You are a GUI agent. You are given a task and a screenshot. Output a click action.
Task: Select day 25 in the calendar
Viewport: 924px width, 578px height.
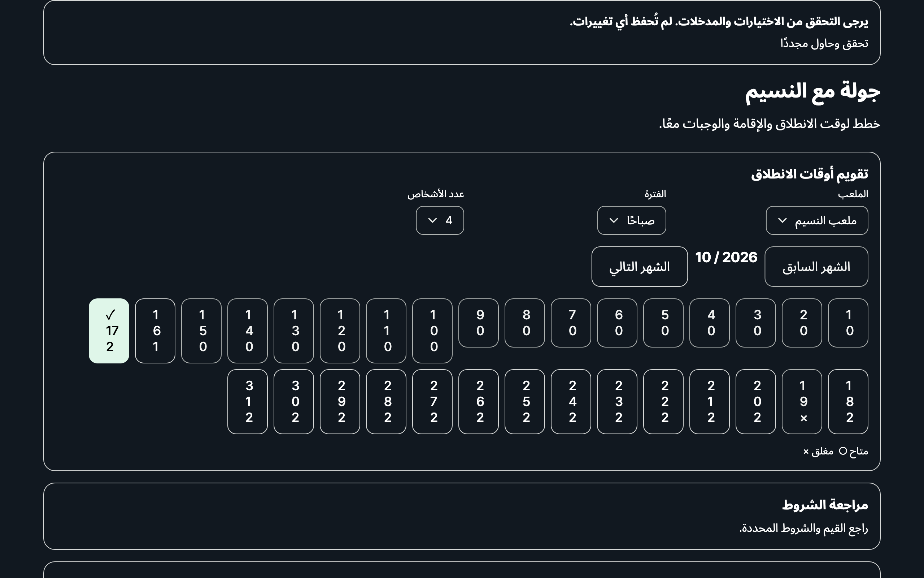[524, 402]
